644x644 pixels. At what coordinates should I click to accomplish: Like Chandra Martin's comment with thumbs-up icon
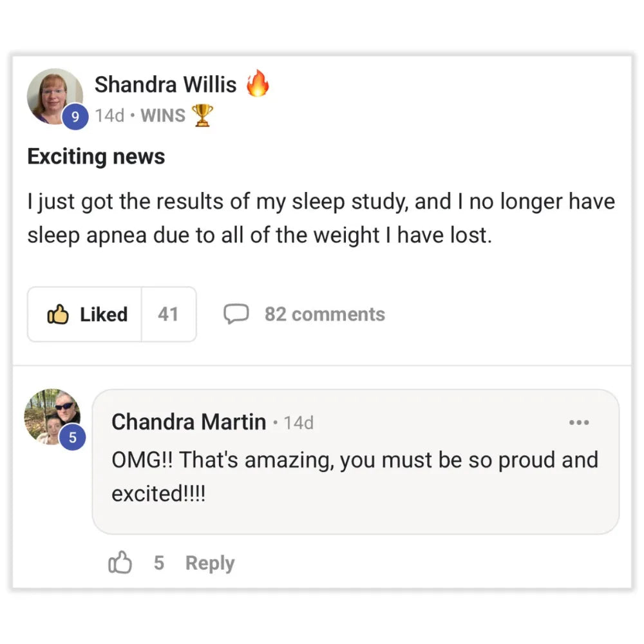coord(120,563)
